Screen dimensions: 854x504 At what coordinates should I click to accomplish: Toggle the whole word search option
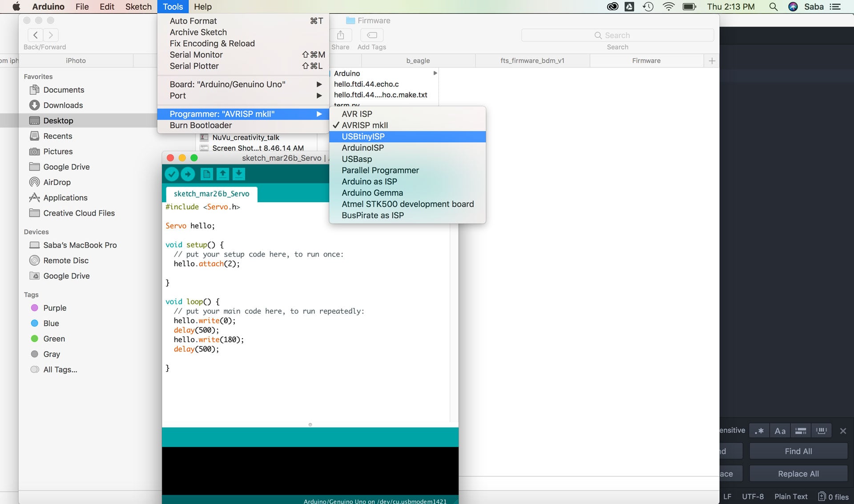(x=822, y=431)
